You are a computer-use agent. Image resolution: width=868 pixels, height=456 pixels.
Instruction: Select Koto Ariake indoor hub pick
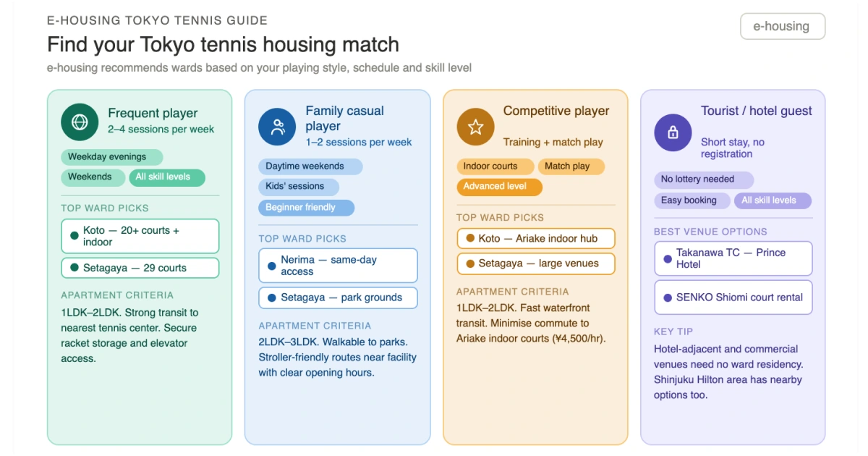535,239
